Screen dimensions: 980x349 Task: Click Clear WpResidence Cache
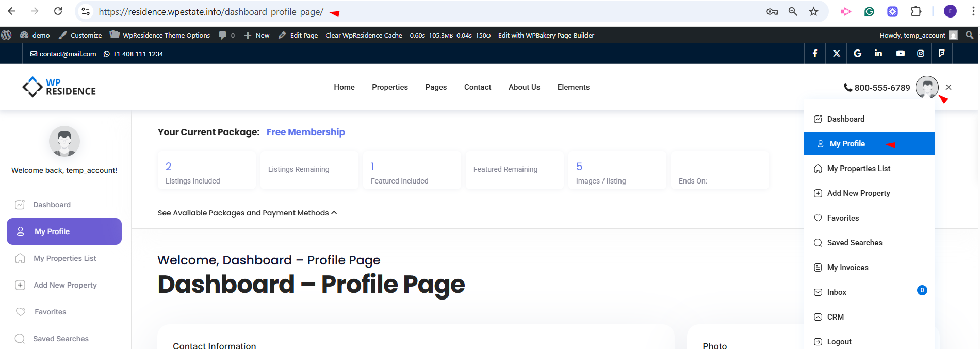(364, 35)
